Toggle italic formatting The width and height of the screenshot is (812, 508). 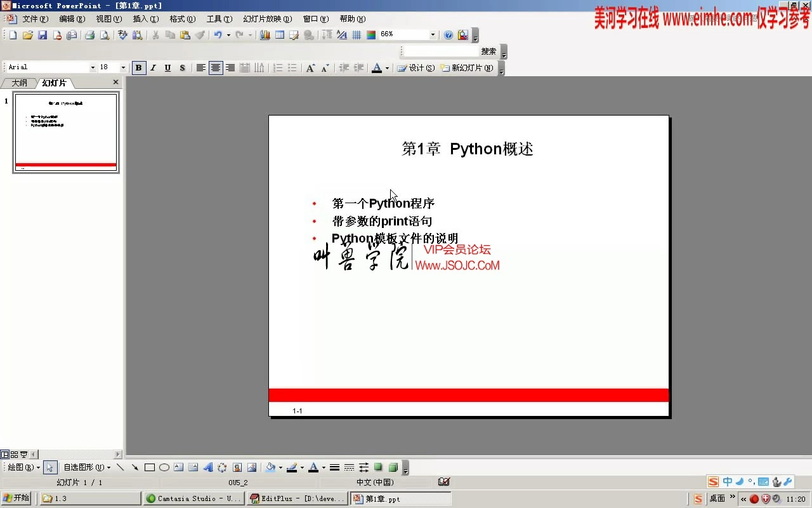click(153, 67)
